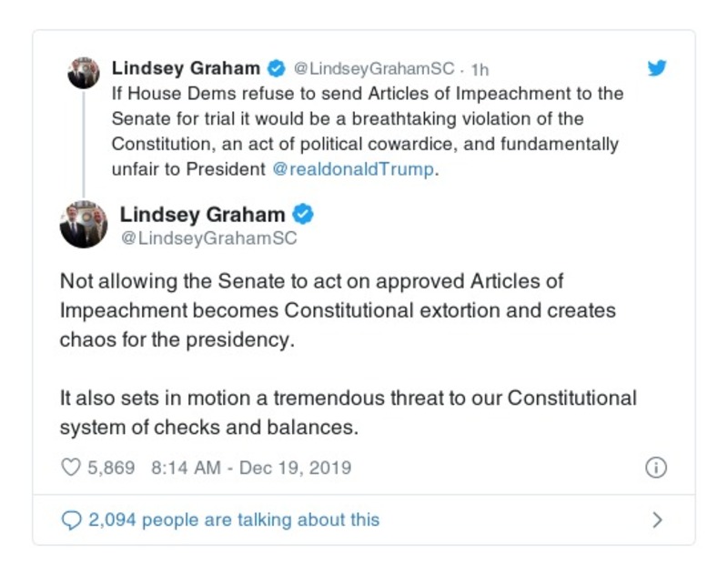Click the large bold Lindsey Graham name
Screen dimensions: 728x575
202,215
